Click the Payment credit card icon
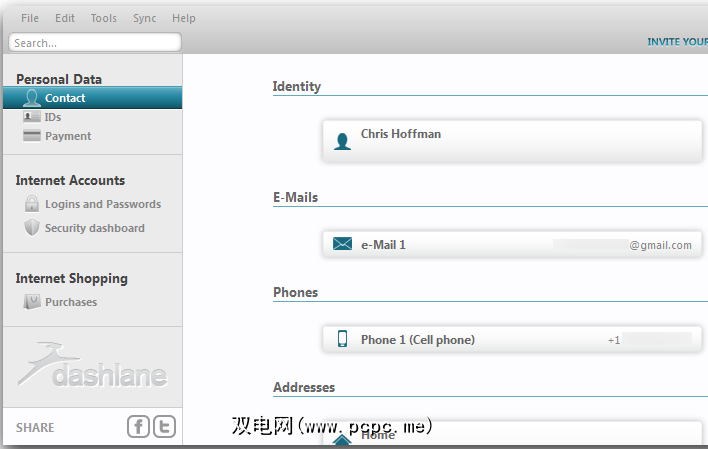 click(x=32, y=136)
